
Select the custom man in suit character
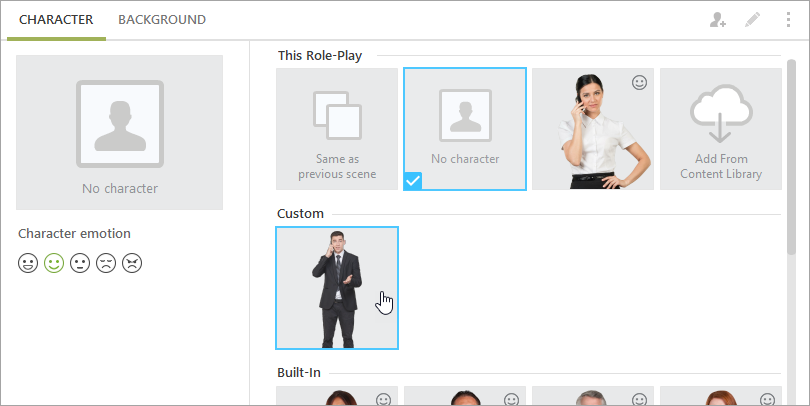pos(337,288)
